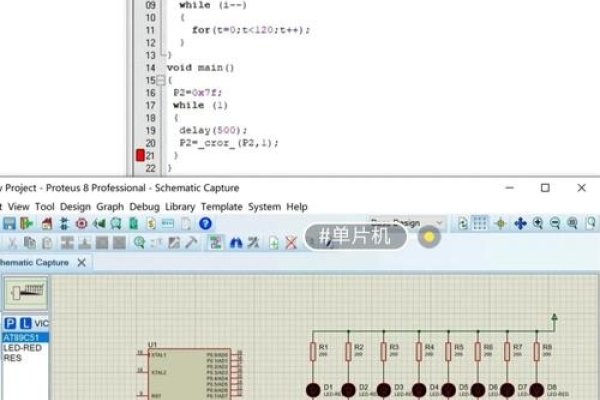Toggle the red breakpoint on line 21
Image resolution: width=600 pixels, height=400 pixels.
coord(140,155)
